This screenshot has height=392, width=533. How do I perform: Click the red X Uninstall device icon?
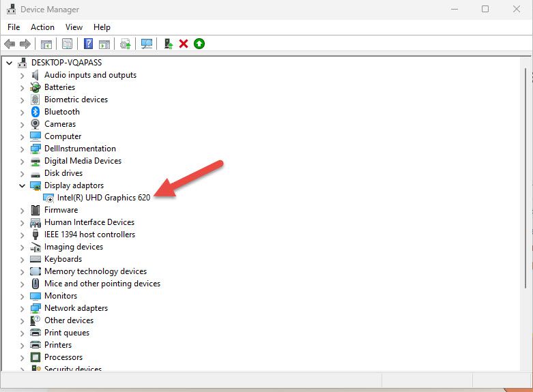pos(184,44)
